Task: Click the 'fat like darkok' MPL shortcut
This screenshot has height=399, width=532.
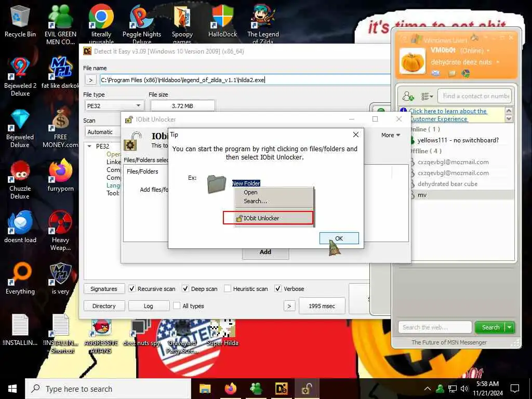Action: 60,72
